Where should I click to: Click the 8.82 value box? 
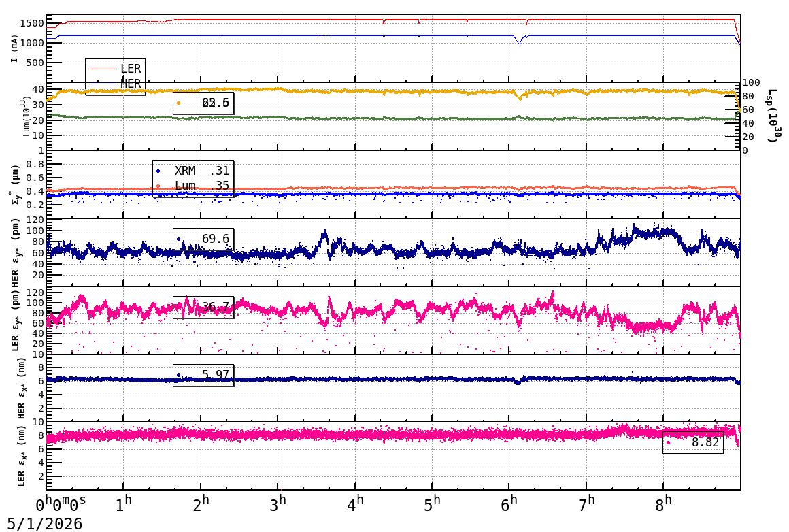pos(693,442)
